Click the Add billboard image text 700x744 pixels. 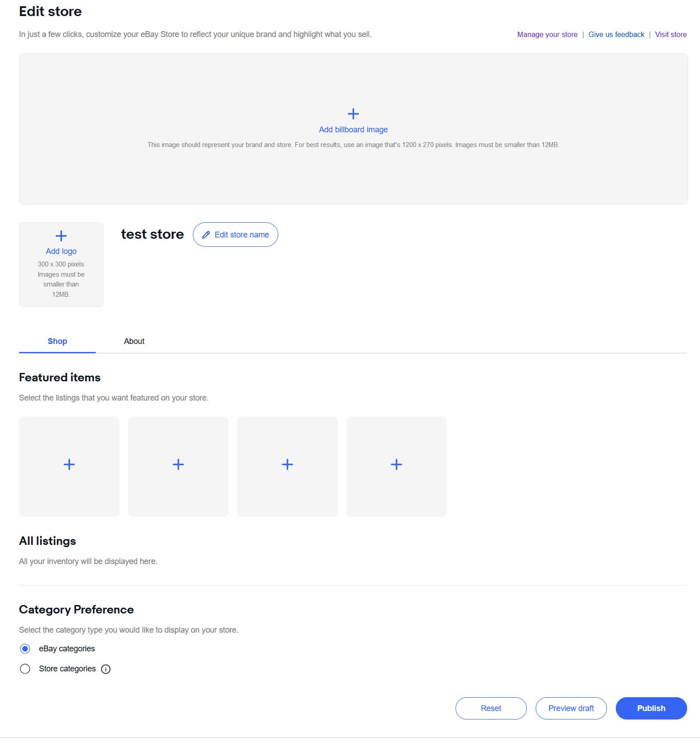point(353,130)
